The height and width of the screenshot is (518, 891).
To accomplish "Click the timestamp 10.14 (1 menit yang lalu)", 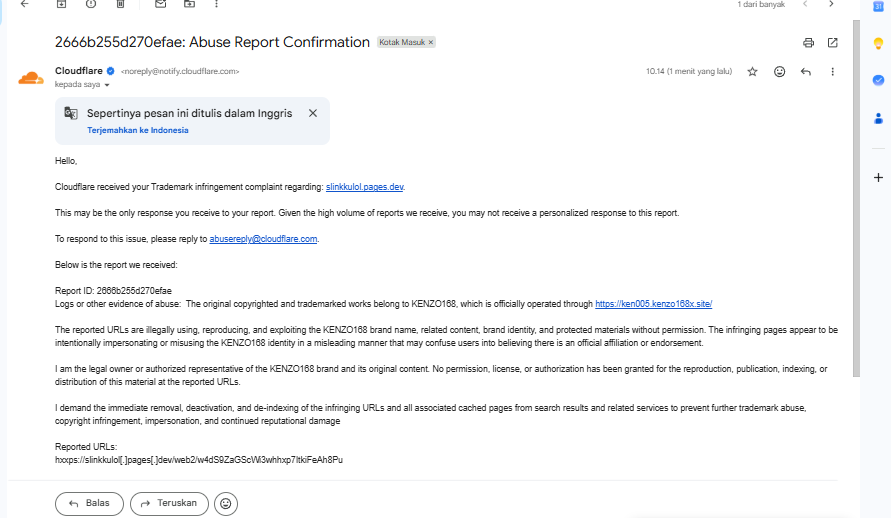I will click(689, 72).
